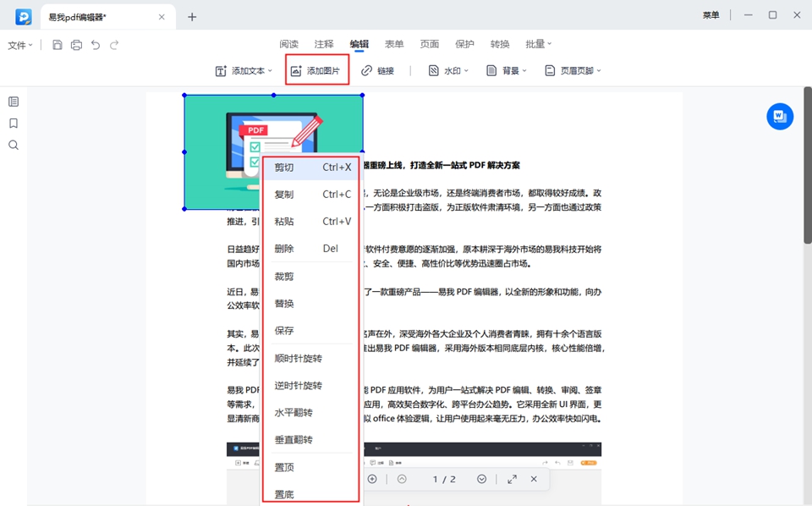The height and width of the screenshot is (506, 812).
Task: Choose 置顶 in the context menu
Action: click(310, 467)
